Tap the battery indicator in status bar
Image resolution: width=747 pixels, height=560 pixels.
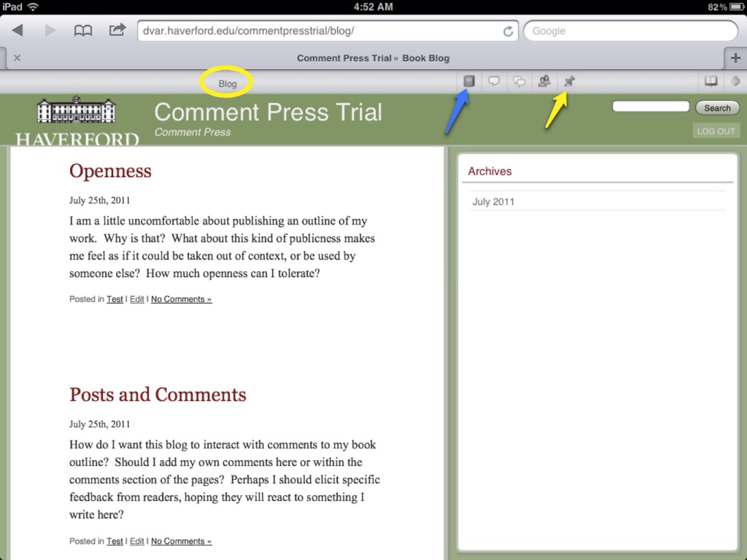(x=736, y=7)
